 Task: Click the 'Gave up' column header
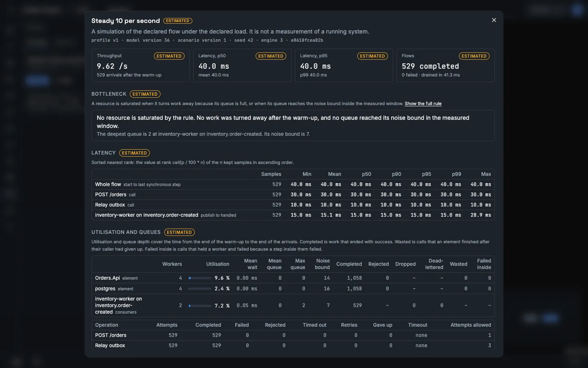tap(383, 325)
